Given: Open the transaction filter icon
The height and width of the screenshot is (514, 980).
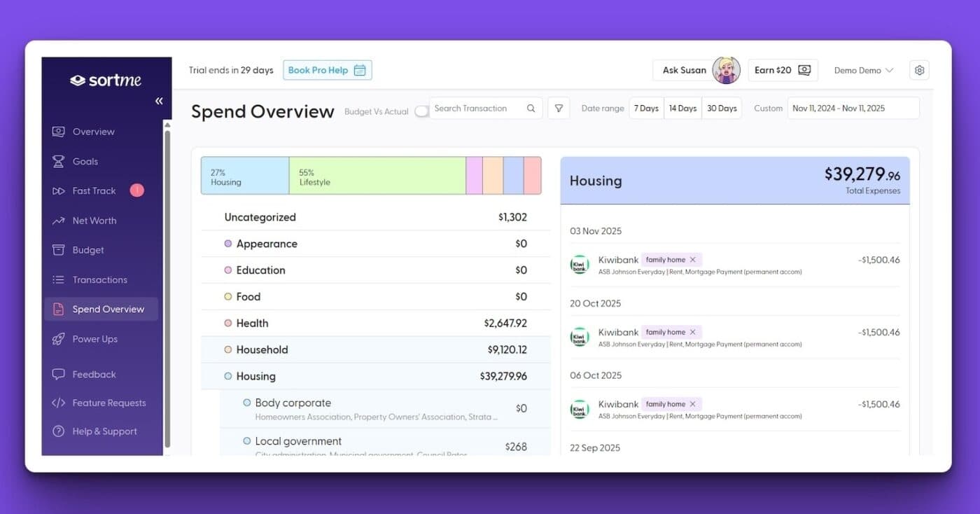Looking at the screenshot, I should [x=558, y=108].
